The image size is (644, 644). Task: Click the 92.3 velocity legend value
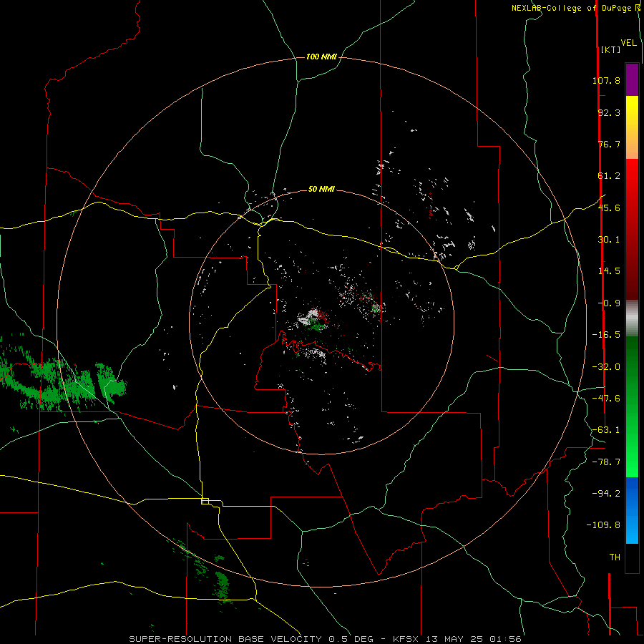point(609,112)
